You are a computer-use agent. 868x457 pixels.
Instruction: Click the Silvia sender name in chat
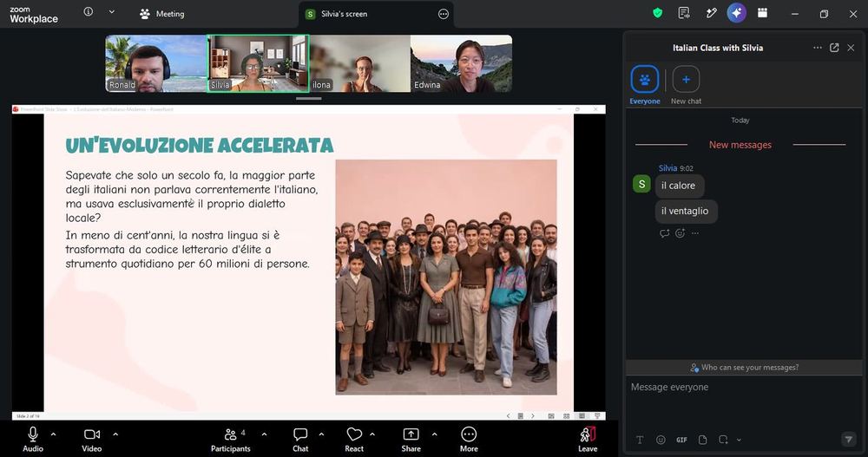pyautogui.click(x=667, y=168)
